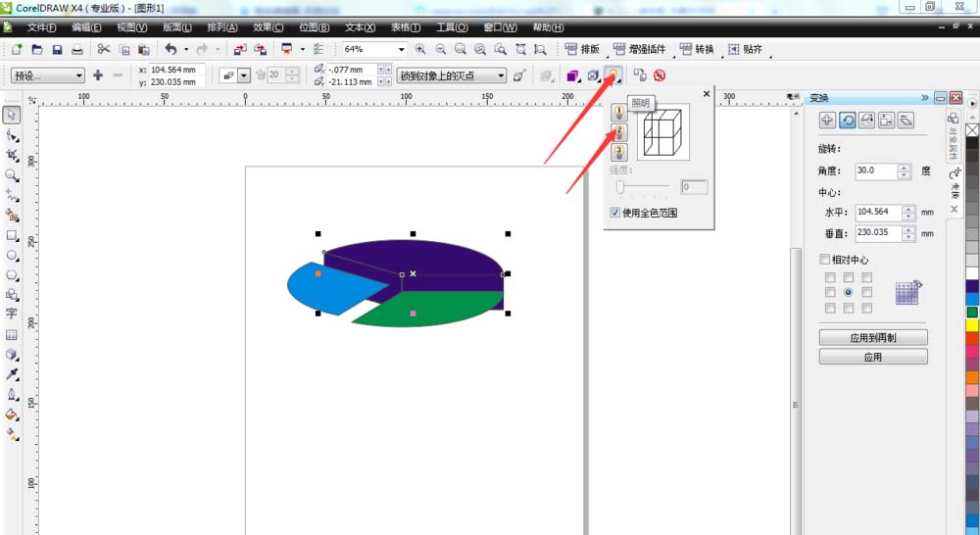Select the Zoom tool in toolbox
The image size is (980, 535).
tap(12, 175)
